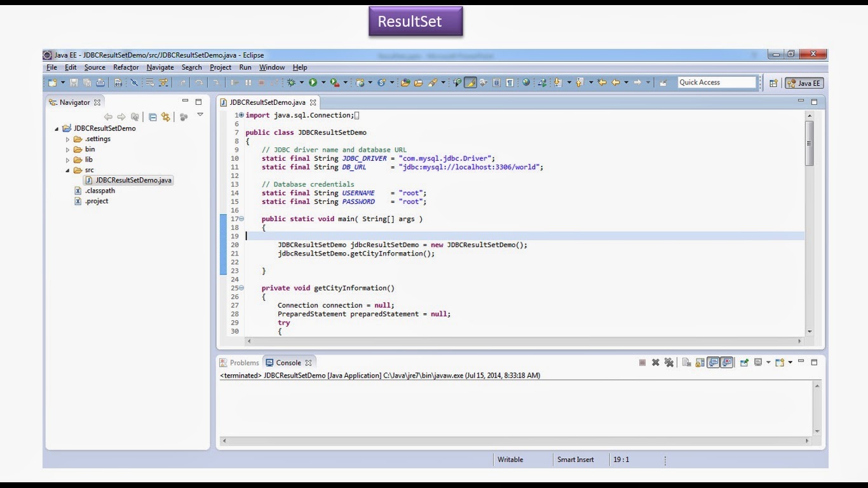The image size is (868, 488).
Task: Click the Java EE perspective button
Action: pyautogui.click(x=803, y=83)
